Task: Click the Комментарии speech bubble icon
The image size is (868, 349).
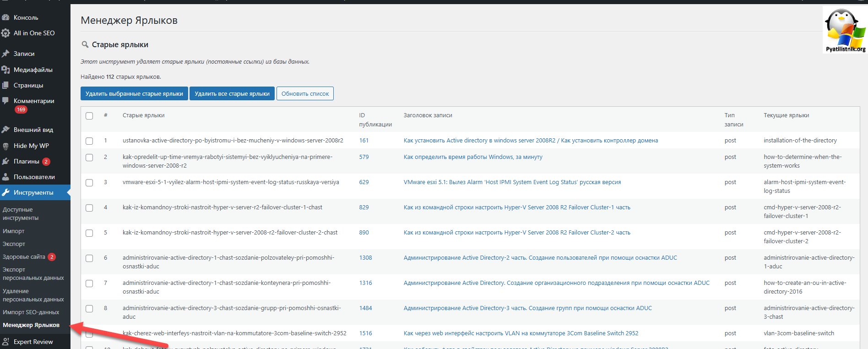Action: click(5, 101)
